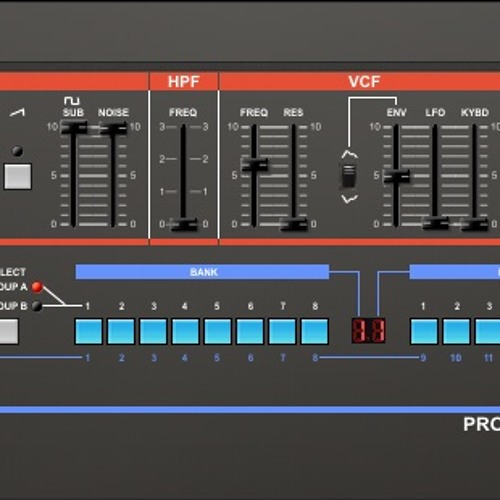Click the VCF ENV slider handle
The width and height of the screenshot is (500, 500).
396,176
